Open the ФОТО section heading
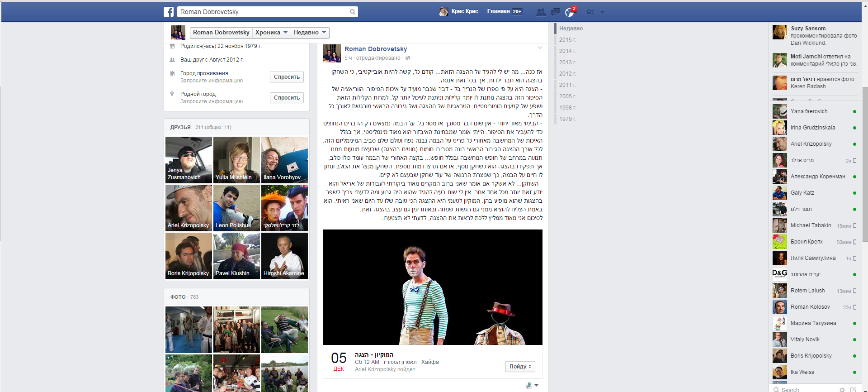The width and height of the screenshot is (868, 392). [178, 297]
